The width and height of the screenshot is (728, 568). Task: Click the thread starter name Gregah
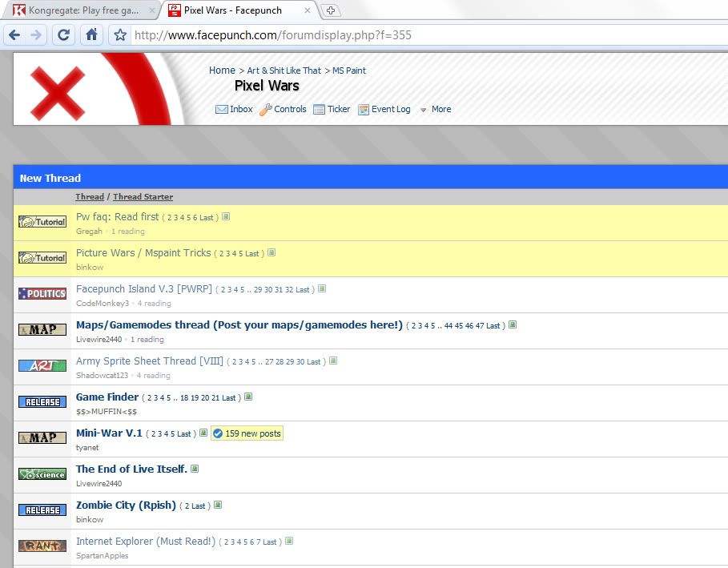coord(89,232)
